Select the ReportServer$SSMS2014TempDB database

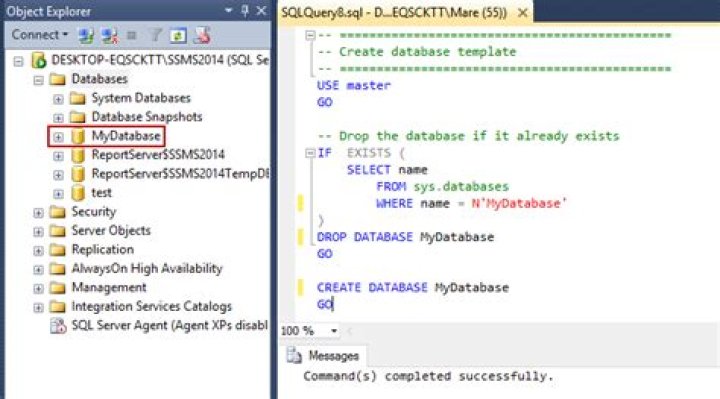click(x=180, y=174)
